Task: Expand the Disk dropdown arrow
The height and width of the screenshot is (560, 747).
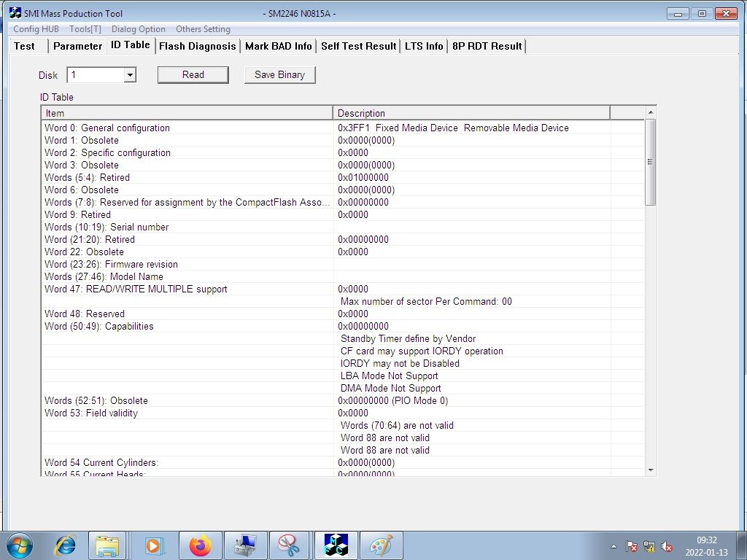Action: point(130,75)
